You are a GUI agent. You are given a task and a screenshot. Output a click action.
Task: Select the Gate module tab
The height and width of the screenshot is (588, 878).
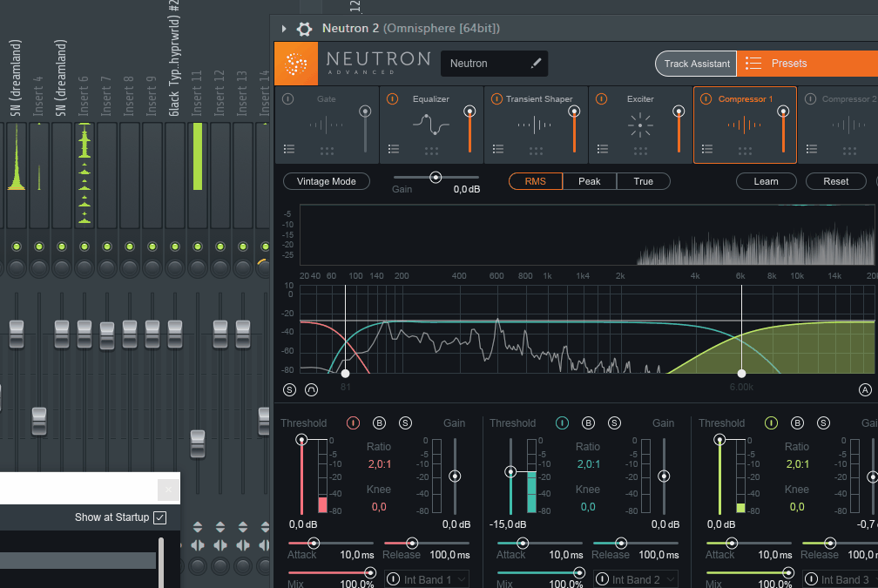click(x=327, y=125)
